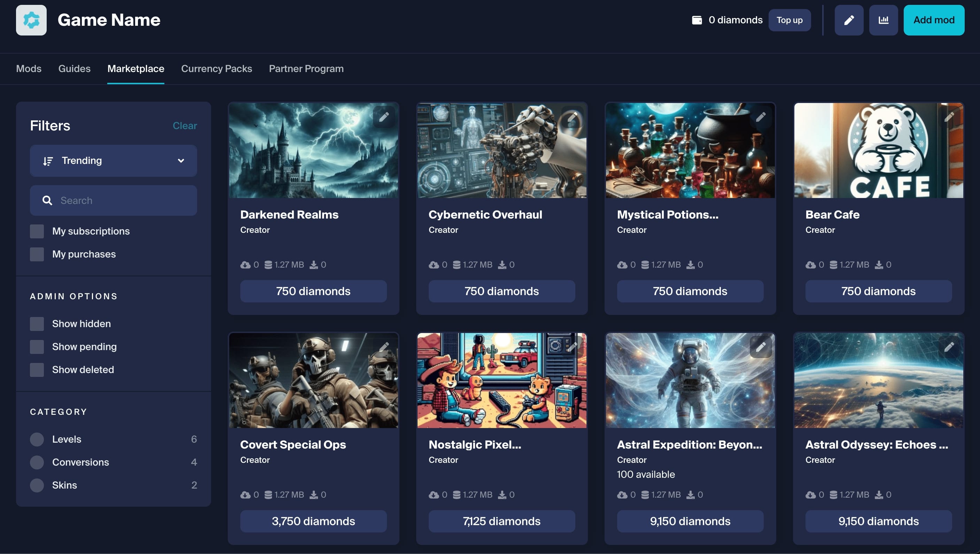980x554 pixels.
Task: Enable the My subscriptions filter
Action: [37, 231]
